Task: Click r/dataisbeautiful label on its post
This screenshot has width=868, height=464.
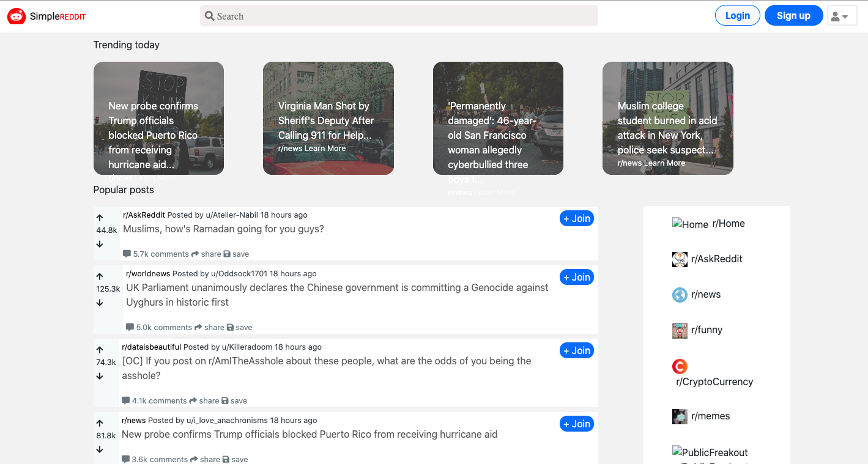Action: click(151, 347)
